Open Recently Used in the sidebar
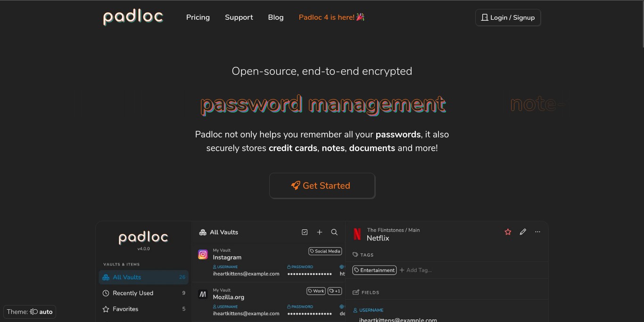644x322 pixels. (144, 293)
